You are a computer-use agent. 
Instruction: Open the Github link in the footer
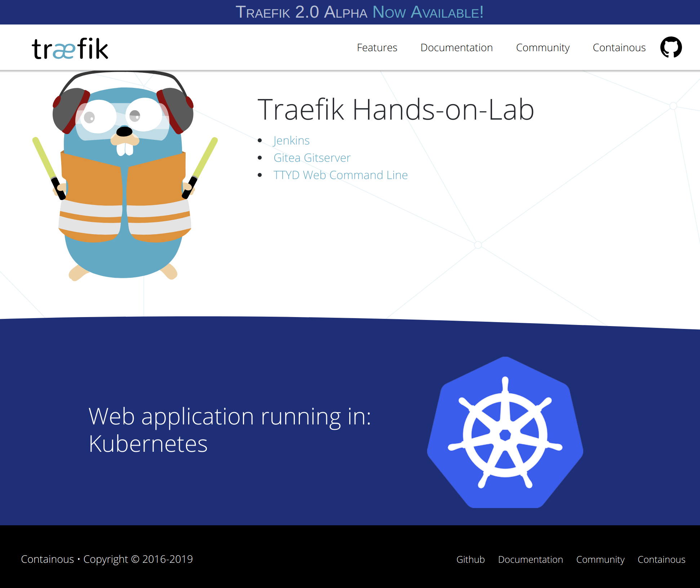click(x=471, y=560)
